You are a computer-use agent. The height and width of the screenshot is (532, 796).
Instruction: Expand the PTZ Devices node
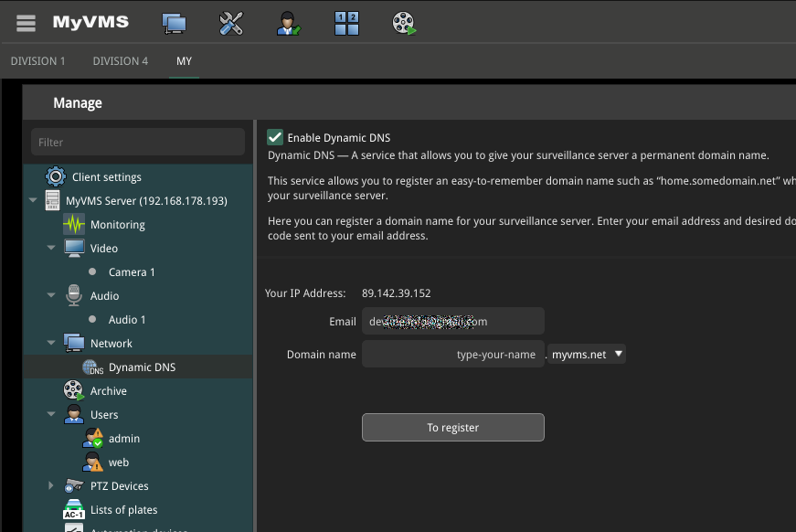pyautogui.click(x=52, y=486)
